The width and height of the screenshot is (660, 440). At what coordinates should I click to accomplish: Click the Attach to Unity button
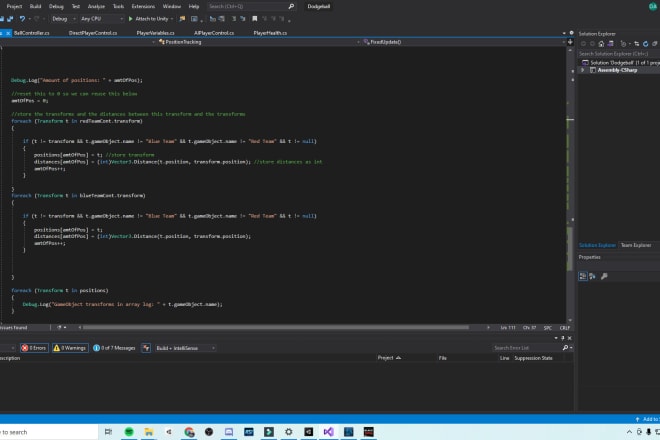(x=148, y=19)
